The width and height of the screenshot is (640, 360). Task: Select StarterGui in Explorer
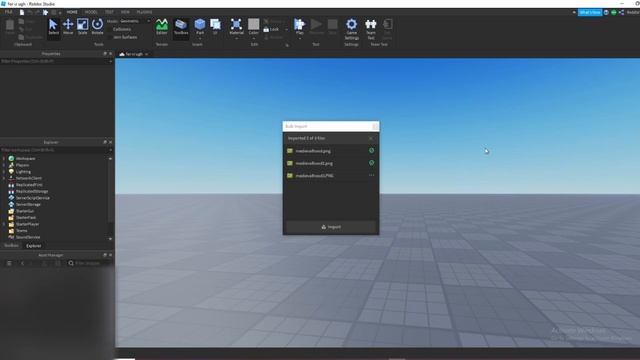25,211
